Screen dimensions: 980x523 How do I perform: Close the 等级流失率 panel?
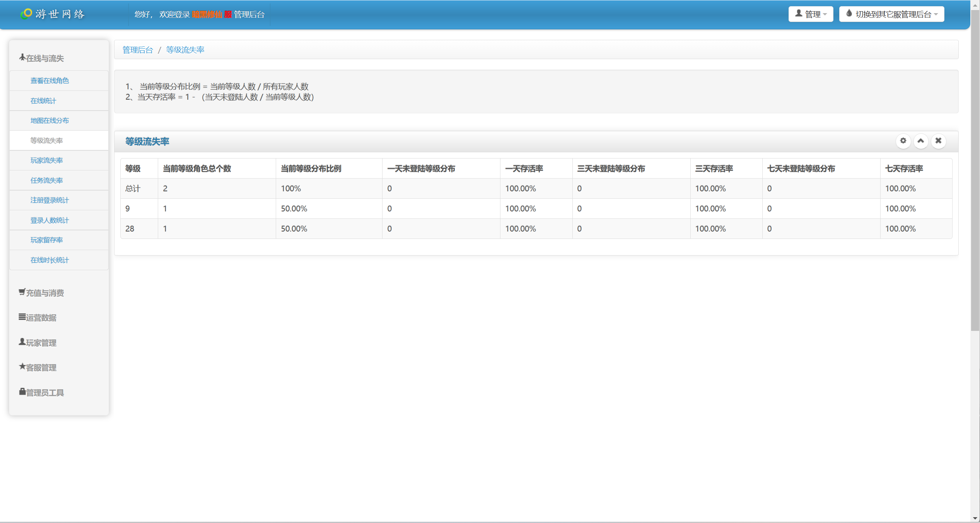[x=938, y=141]
